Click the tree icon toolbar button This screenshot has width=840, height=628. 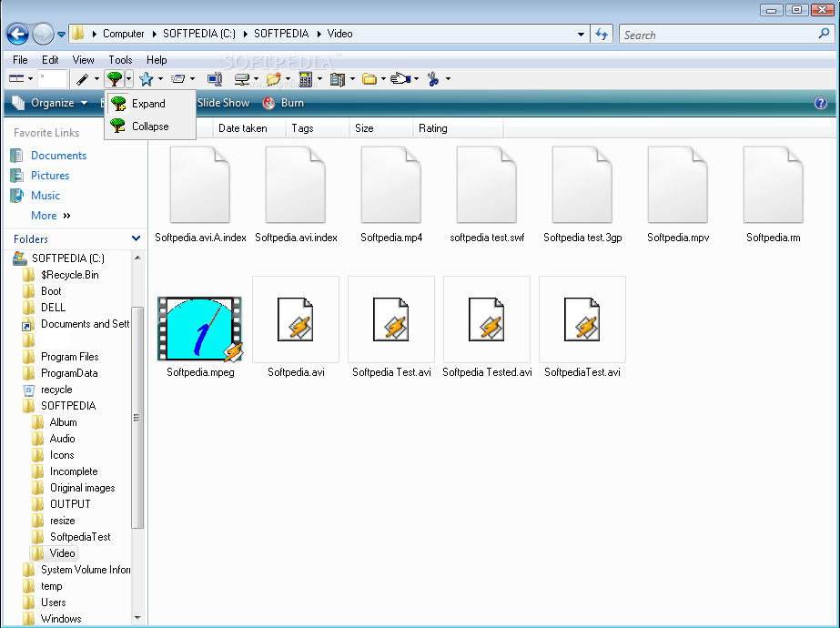114,79
